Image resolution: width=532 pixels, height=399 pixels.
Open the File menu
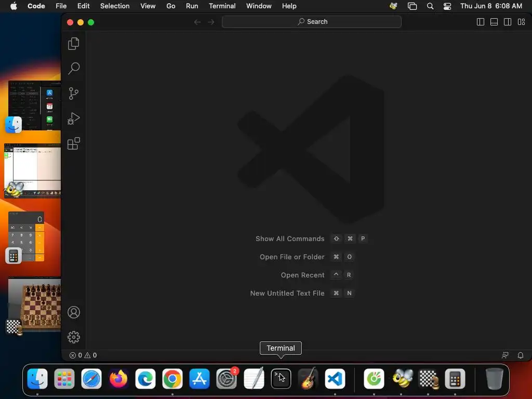tap(61, 6)
